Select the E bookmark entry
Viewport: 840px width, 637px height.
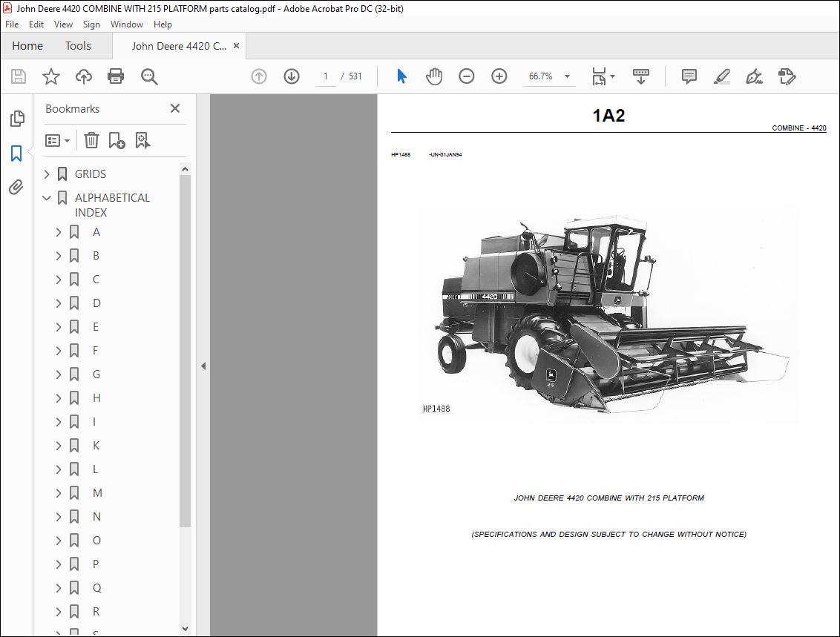click(x=96, y=327)
